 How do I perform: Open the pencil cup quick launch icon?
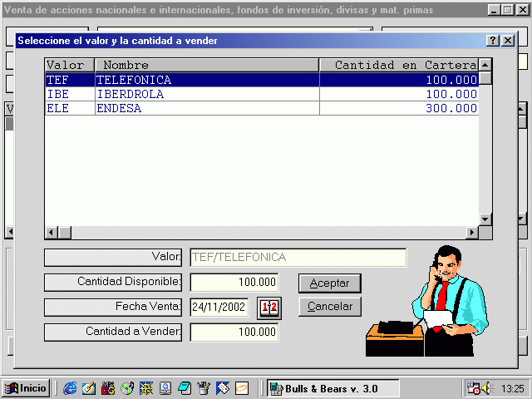coord(204,388)
